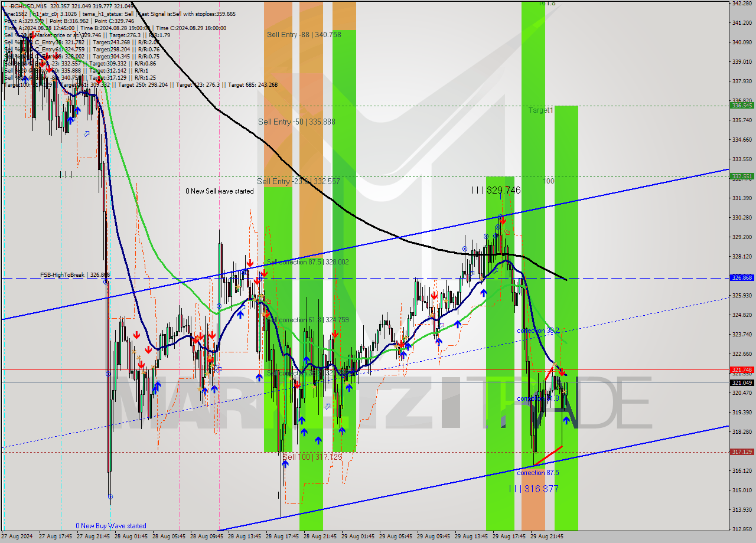Click the '29 Aug 01:45' time axis label
The image size is (756, 543).
click(x=358, y=537)
